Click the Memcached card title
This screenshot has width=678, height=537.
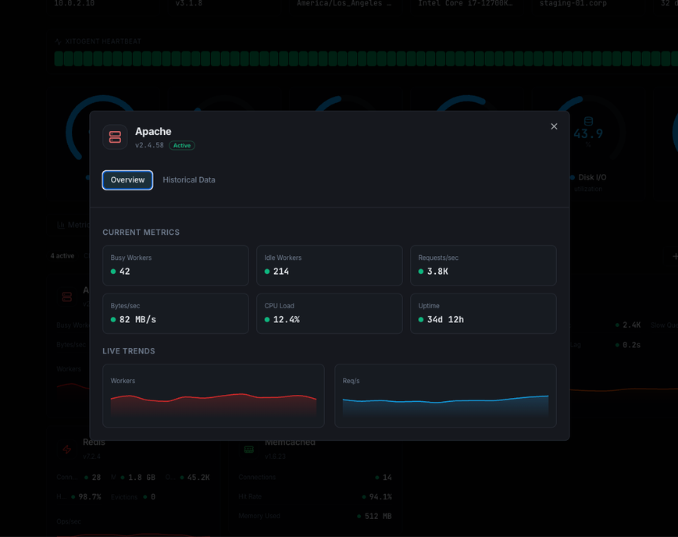pyautogui.click(x=290, y=442)
